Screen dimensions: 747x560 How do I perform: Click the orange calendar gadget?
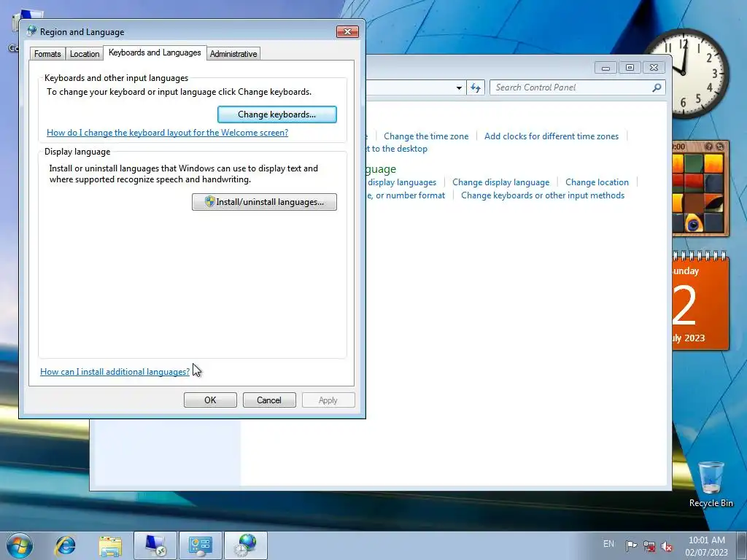[x=700, y=302]
